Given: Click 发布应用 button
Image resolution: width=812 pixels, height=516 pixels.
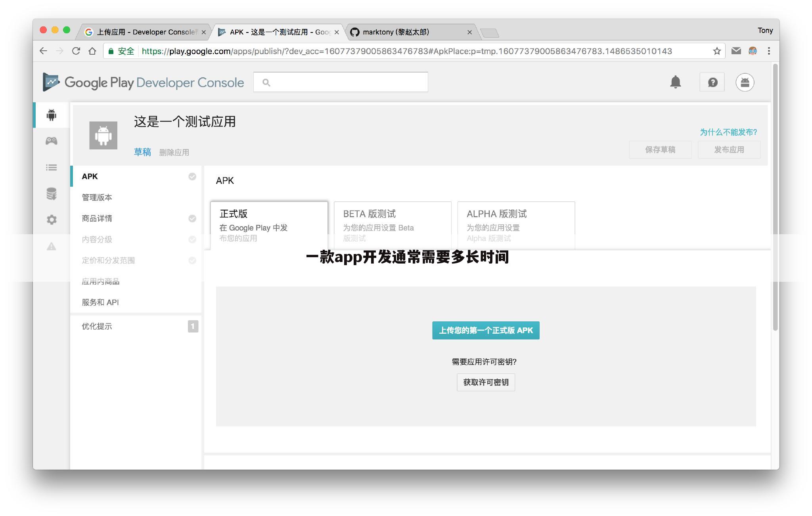Looking at the screenshot, I should point(729,150).
